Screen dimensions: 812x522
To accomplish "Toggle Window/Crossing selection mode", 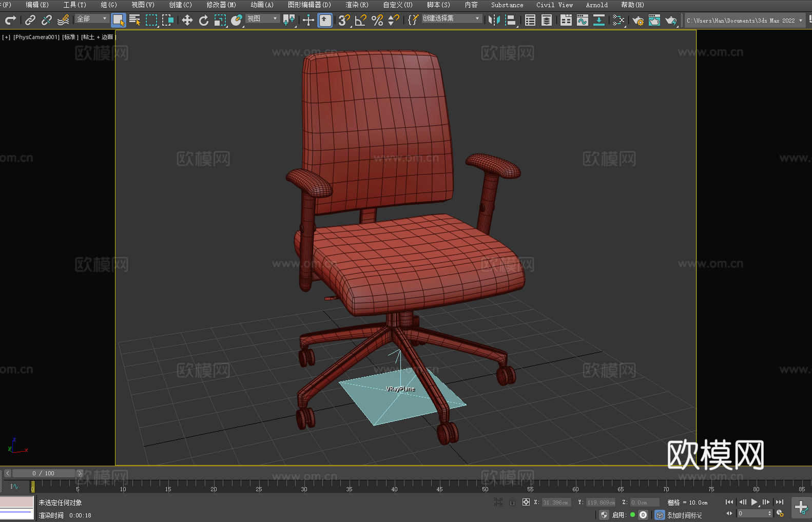I will [x=168, y=20].
